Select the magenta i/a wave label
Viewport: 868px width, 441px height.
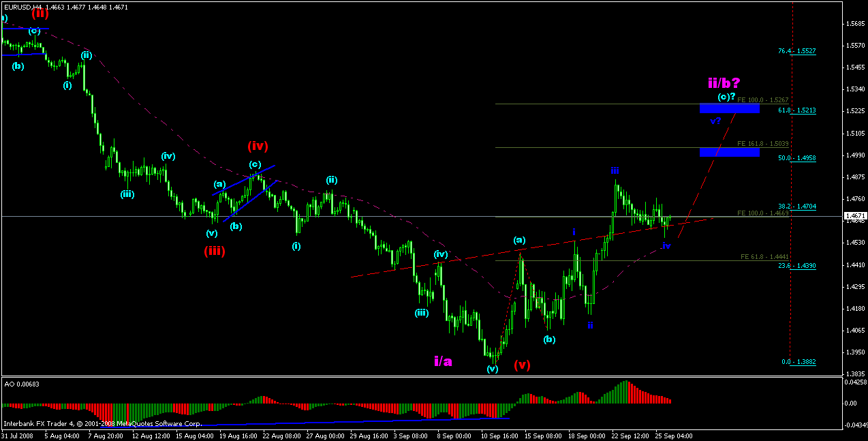(443, 361)
